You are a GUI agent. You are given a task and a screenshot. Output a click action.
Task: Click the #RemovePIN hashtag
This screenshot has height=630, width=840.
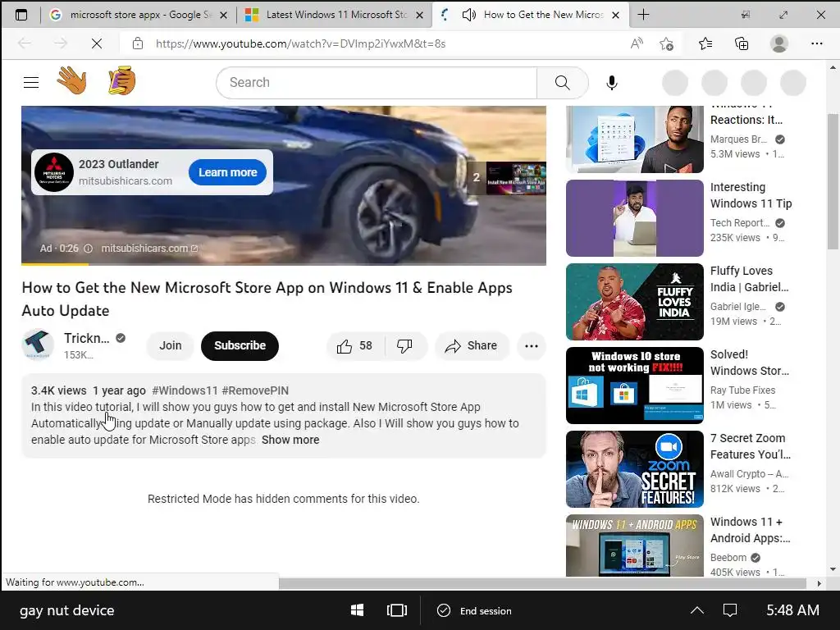255,390
